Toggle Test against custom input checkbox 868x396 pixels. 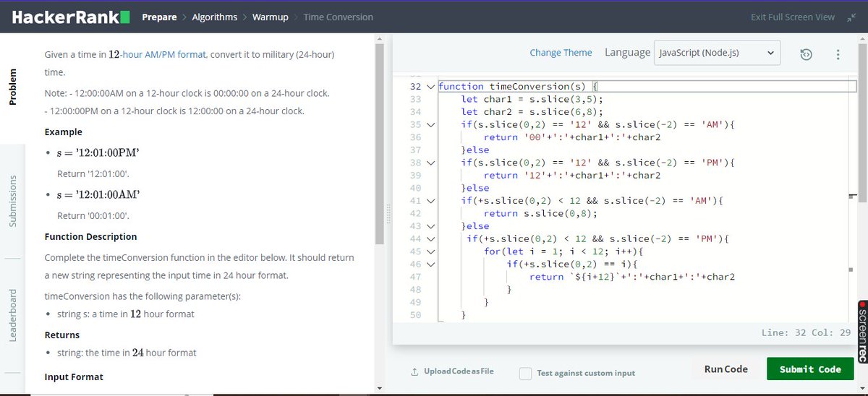[526, 373]
